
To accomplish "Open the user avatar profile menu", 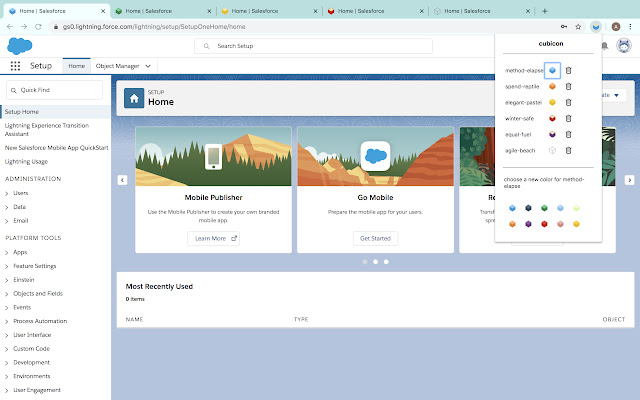I will (624, 46).
